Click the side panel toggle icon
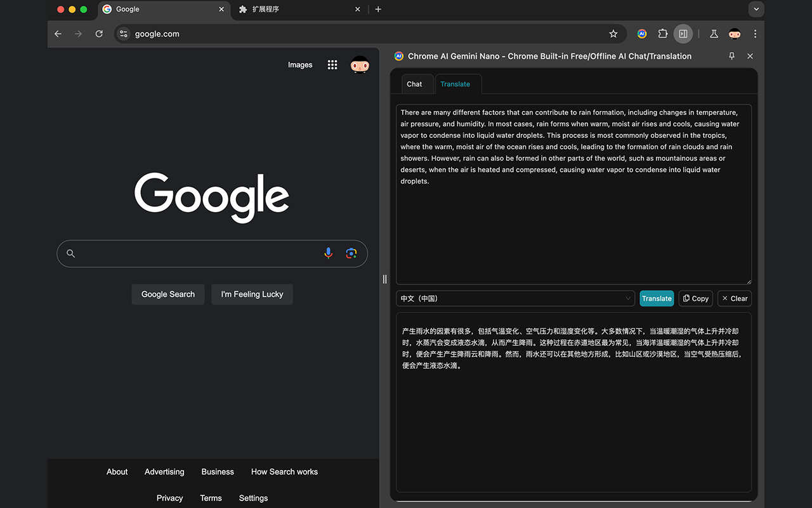Viewport: 812px width, 508px height. (x=683, y=34)
